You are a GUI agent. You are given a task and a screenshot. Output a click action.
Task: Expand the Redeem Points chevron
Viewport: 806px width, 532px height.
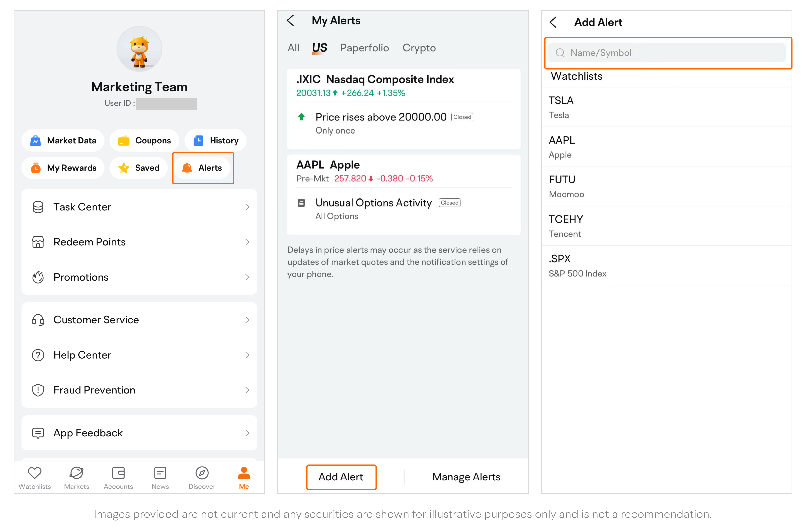pos(247,242)
